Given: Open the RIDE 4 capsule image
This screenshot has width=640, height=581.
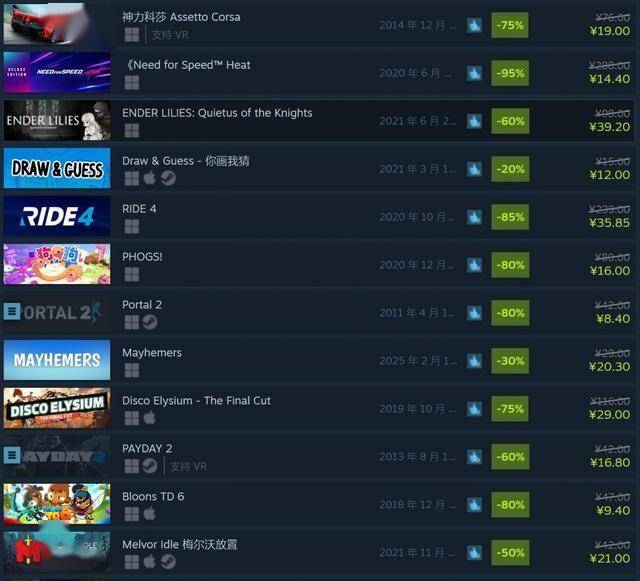Looking at the screenshot, I should tap(57, 216).
